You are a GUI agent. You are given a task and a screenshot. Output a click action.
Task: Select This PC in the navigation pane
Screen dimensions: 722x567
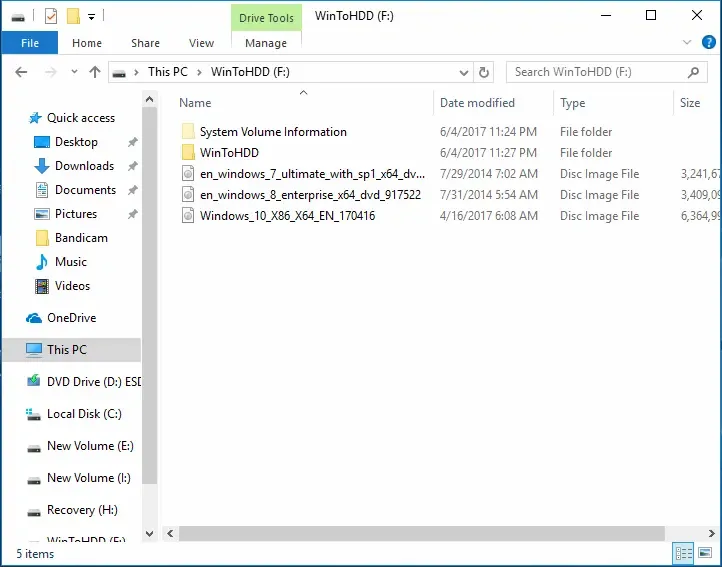(71, 350)
